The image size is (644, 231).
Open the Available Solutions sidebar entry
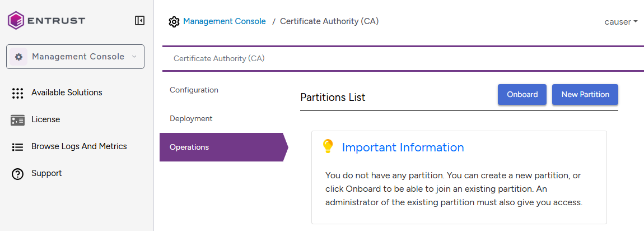pyautogui.click(x=67, y=93)
